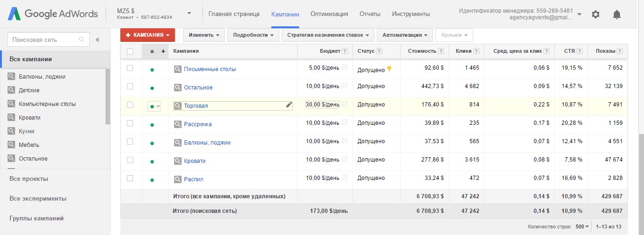Screen dimensions: 644x235
Task: Toggle the select-all header checkbox
Action: coord(130,51)
